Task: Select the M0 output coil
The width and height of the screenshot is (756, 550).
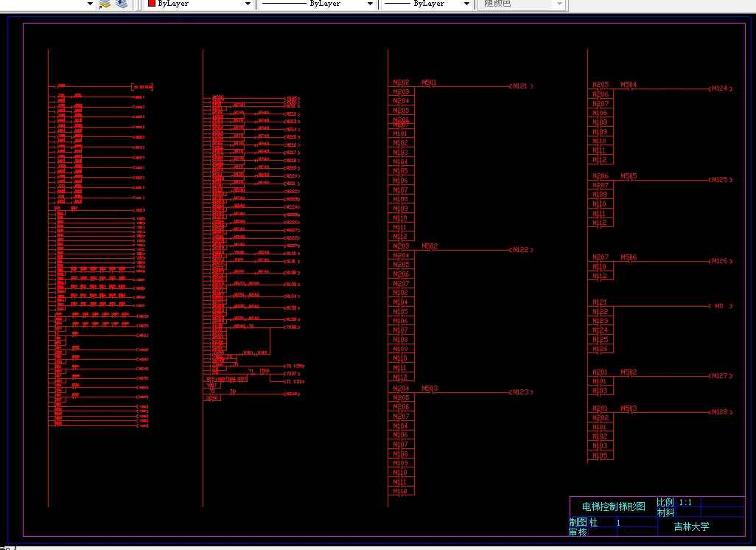Action: tap(721, 306)
